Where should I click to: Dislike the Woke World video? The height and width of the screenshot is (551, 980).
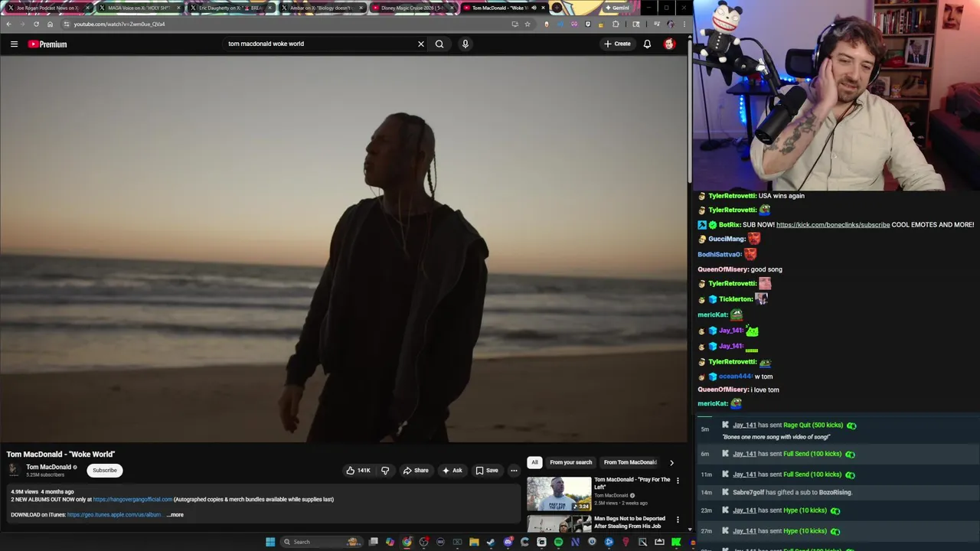pyautogui.click(x=385, y=471)
